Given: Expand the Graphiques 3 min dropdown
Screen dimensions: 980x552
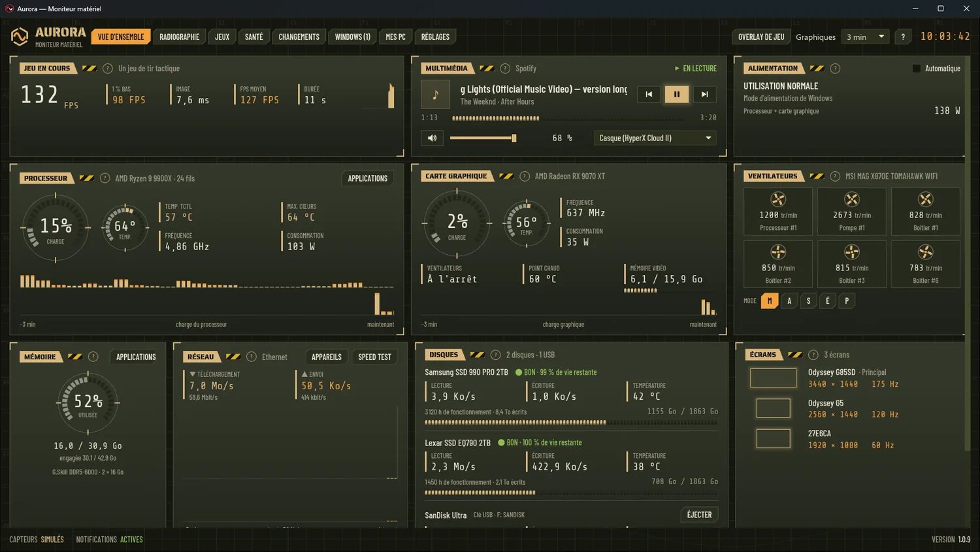Looking at the screenshot, I should tap(865, 37).
